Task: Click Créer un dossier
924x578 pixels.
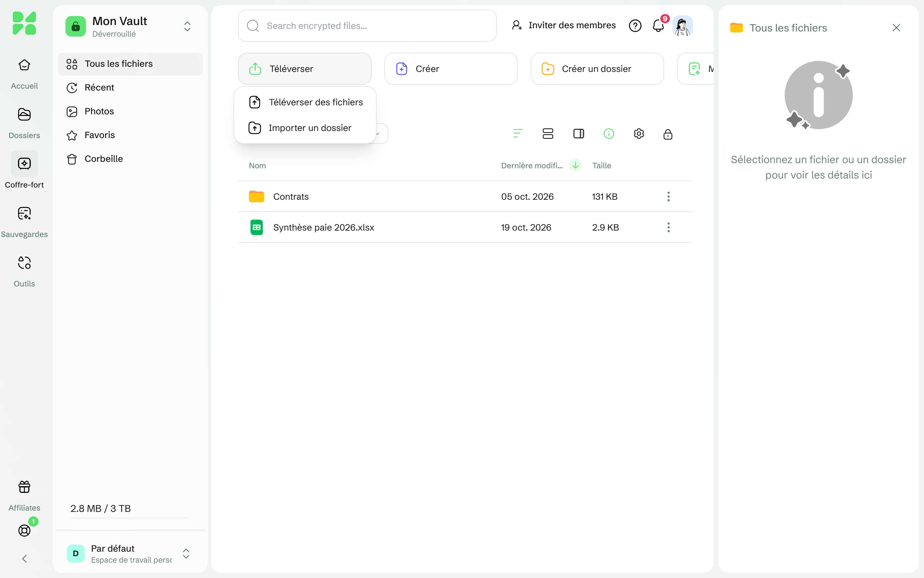Action: pyautogui.click(x=597, y=69)
